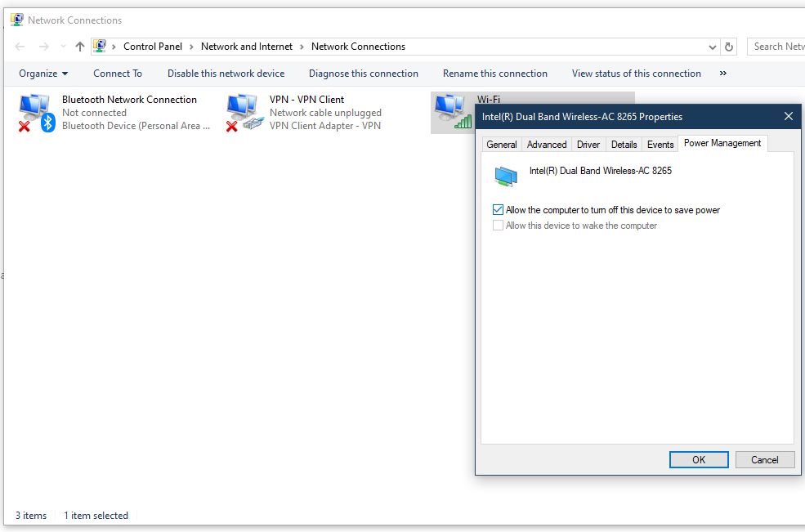Viewport: 805px width, 532px height.
Task: Click the Forward navigation arrow
Action: coord(44,47)
